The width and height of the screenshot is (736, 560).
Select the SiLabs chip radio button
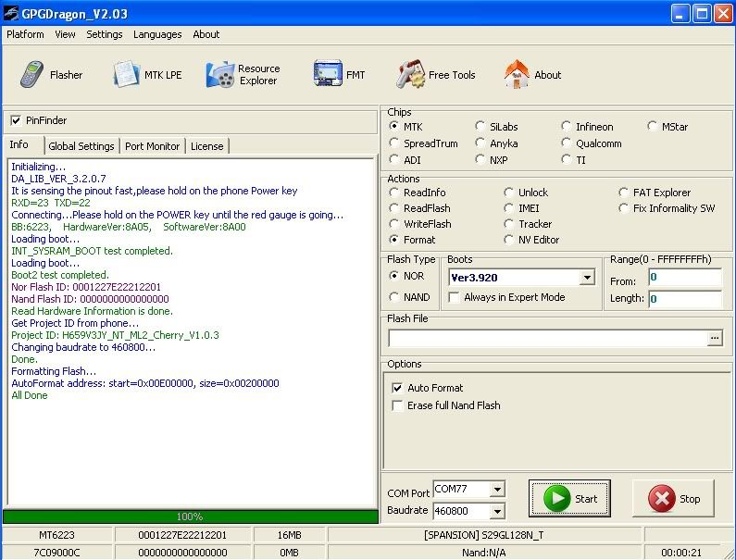480,126
